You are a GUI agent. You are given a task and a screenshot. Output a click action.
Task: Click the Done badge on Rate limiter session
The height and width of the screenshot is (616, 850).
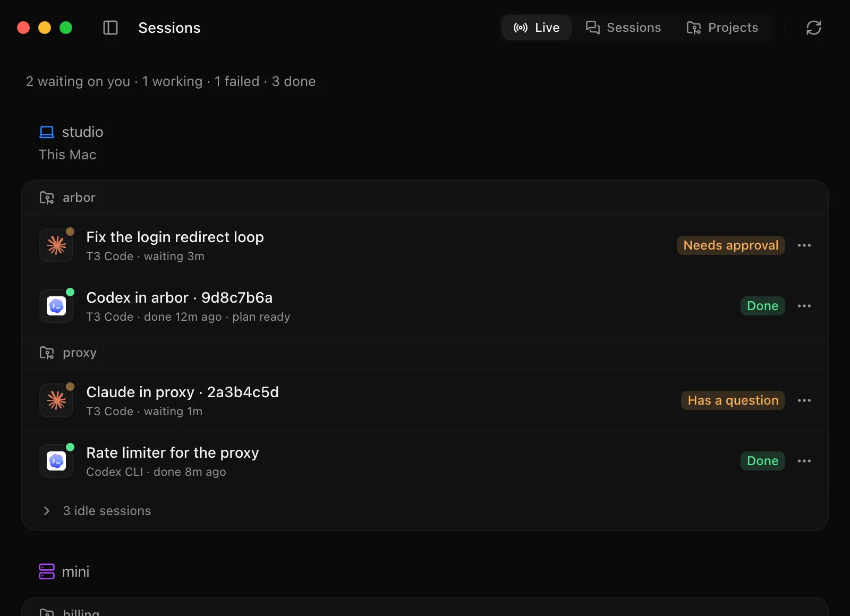pyautogui.click(x=762, y=461)
